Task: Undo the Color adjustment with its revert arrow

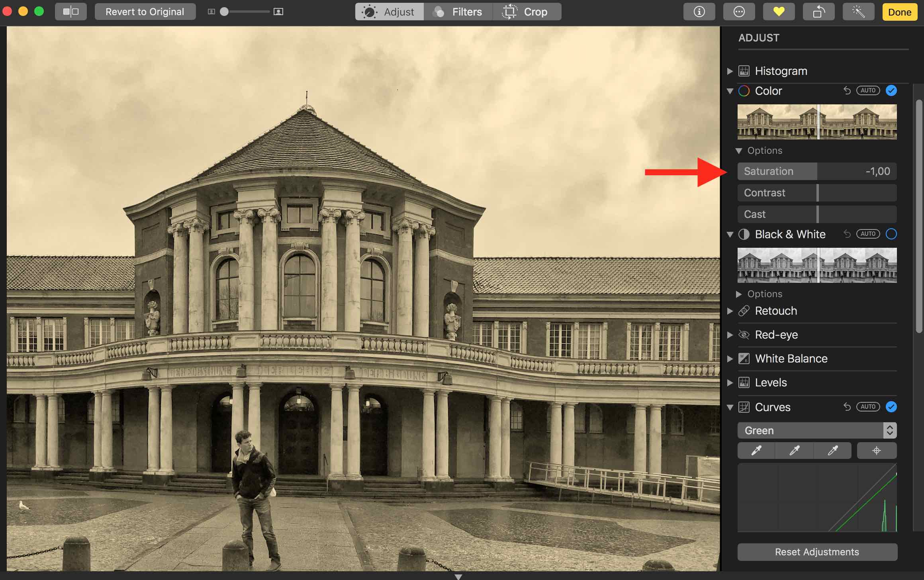Action: [847, 91]
